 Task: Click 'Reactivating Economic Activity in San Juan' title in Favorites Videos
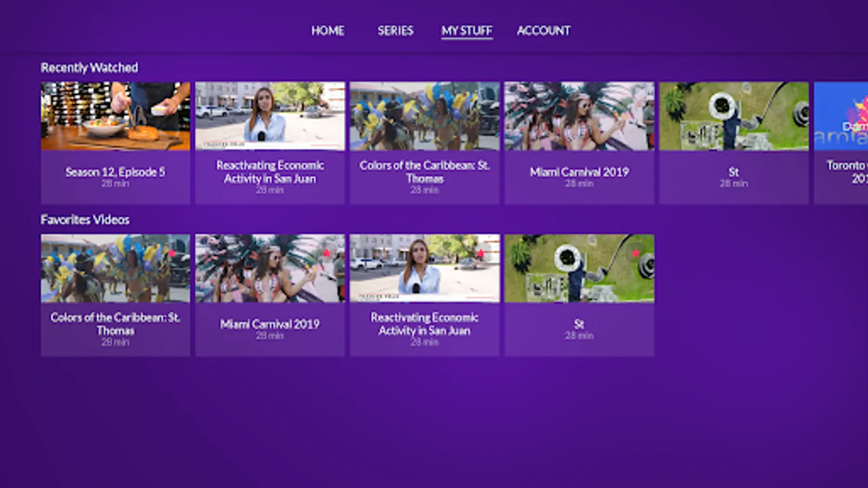coord(425,324)
